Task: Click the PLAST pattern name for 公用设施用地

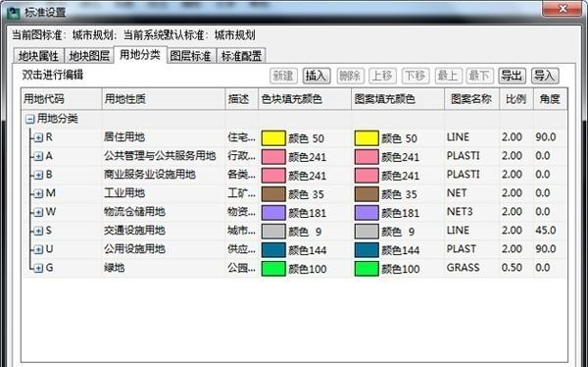Action: (462, 249)
